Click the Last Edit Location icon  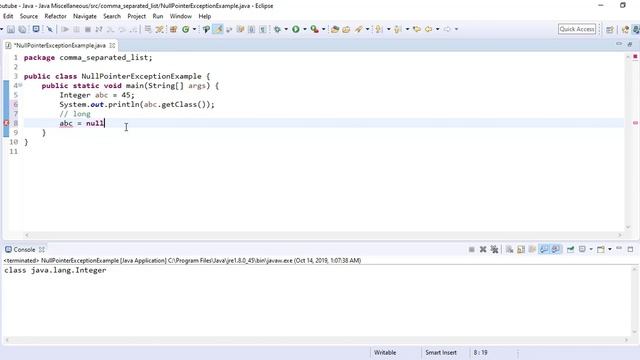tap(417, 29)
